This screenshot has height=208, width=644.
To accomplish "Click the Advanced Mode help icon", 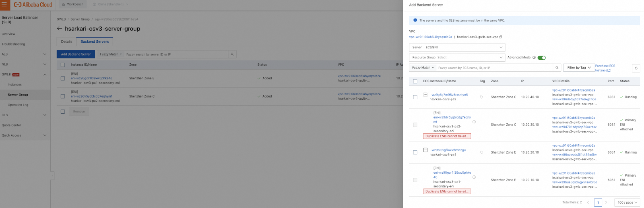I will click(x=534, y=58).
